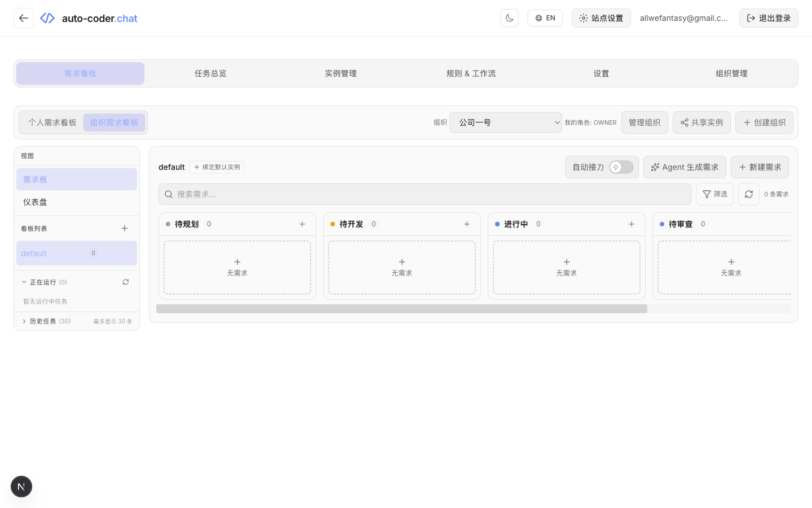The image size is (812, 508).
Task: Switch to dark mode with moon icon
Action: pos(509,17)
